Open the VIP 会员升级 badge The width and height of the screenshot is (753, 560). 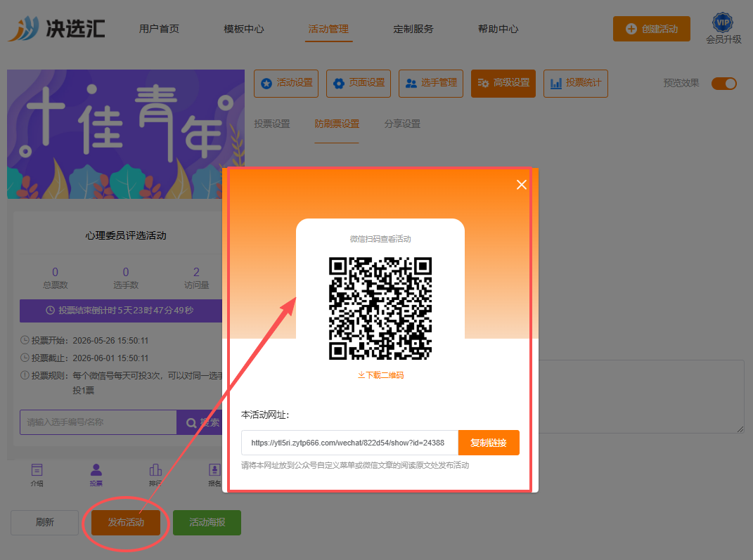tap(723, 29)
